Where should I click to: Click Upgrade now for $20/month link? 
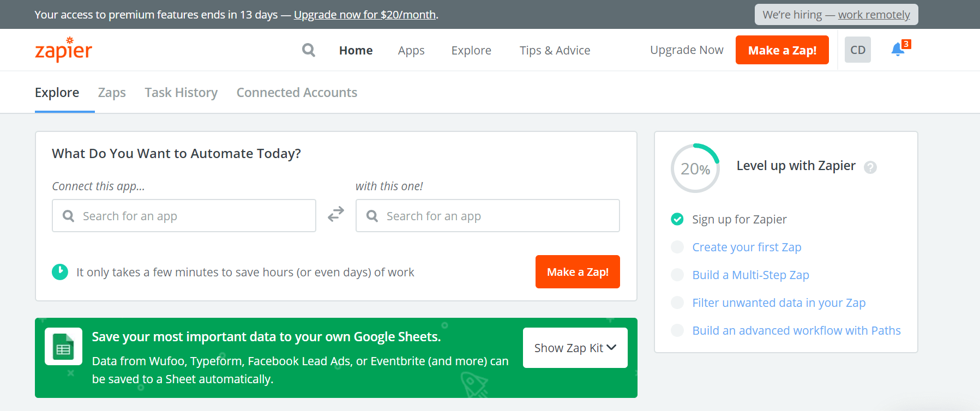click(x=365, y=15)
